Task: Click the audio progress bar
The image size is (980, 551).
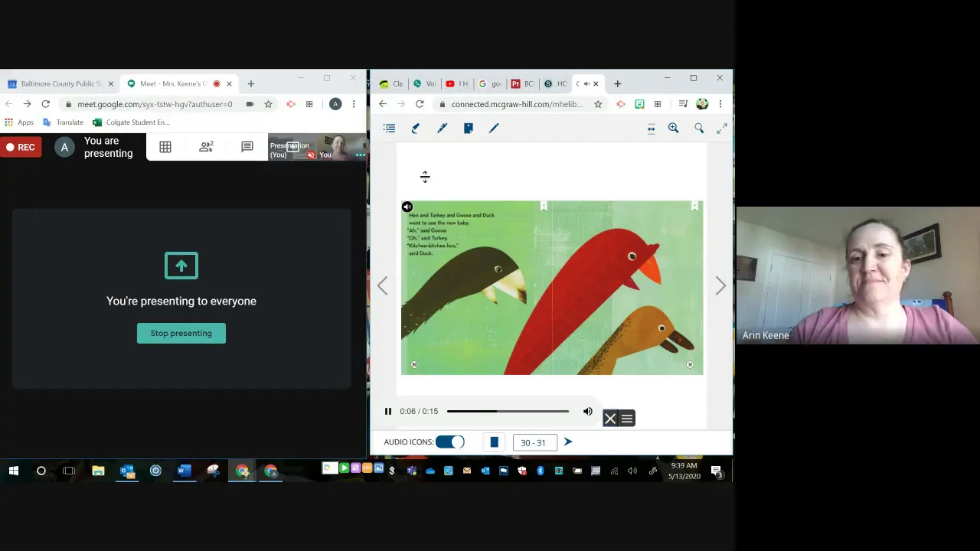Action: point(508,412)
